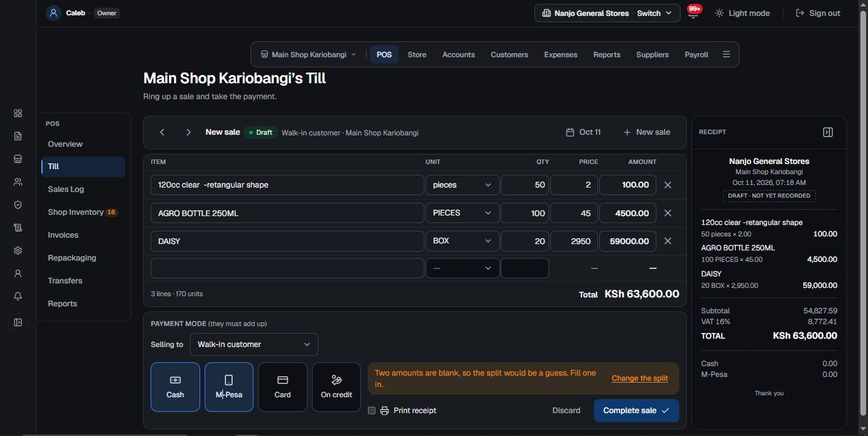Screen dimensions: 868x436
Task: Click the two-people icon in left rail
Action: [x=18, y=182]
